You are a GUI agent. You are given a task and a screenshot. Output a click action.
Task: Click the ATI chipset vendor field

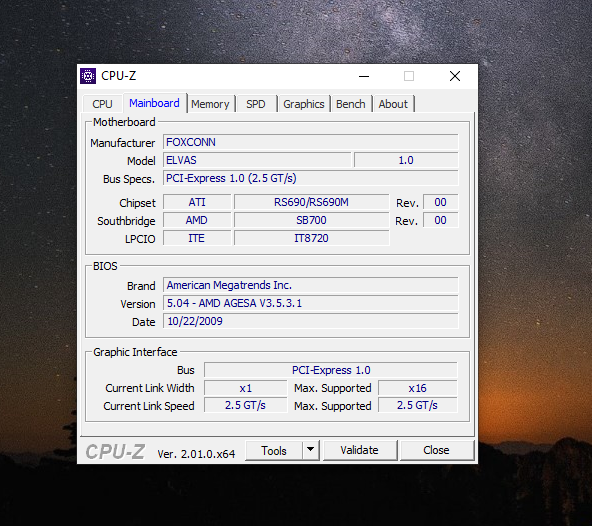click(197, 202)
